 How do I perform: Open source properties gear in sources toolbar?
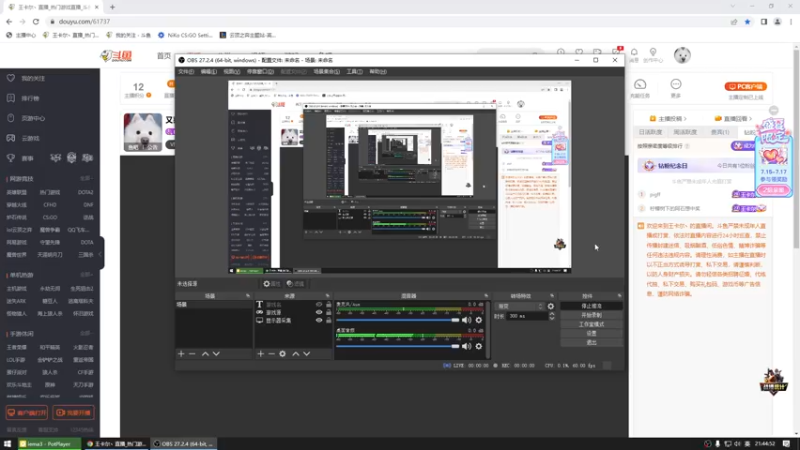click(x=283, y=354)
